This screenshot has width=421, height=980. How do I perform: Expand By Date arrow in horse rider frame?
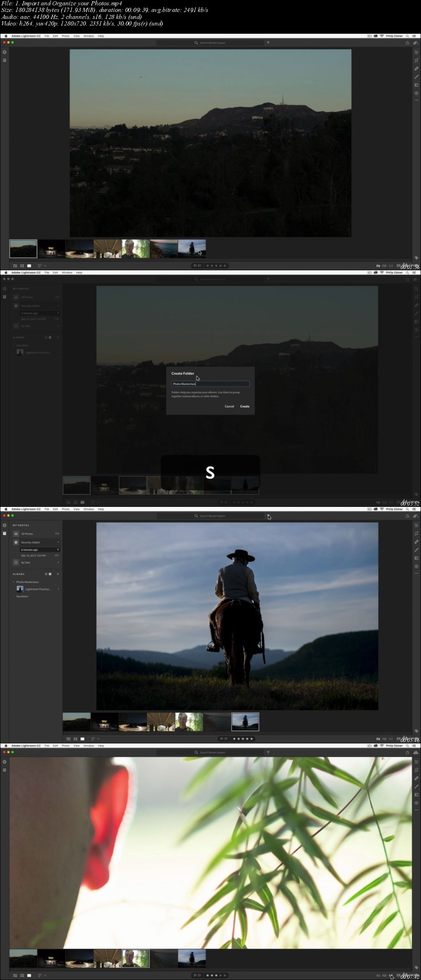(x=58, y=562)
